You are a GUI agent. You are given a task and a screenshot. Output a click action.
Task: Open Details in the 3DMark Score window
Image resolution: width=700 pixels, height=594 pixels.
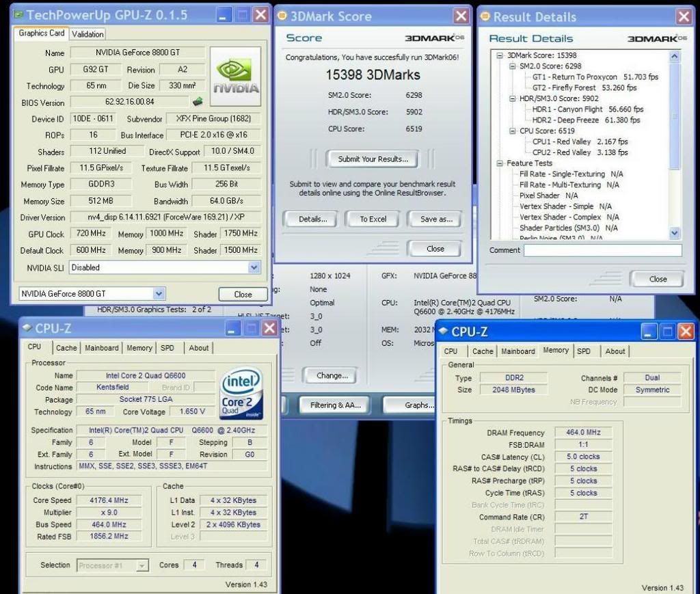point(312,219)
